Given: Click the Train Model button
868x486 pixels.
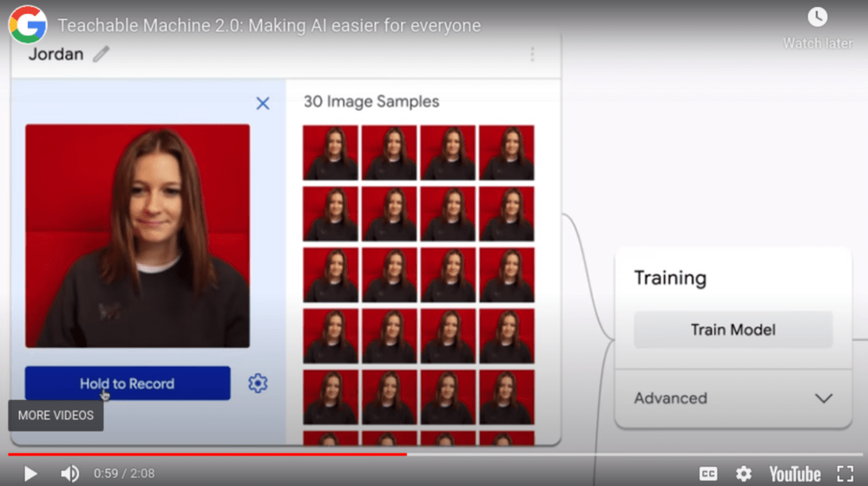Looking at the screenshot, I should point(733,330).
